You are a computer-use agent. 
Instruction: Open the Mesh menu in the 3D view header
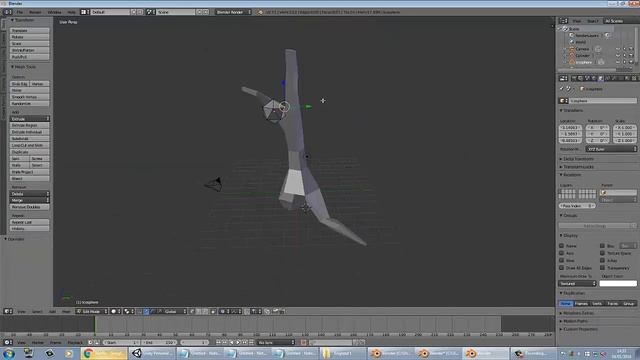[66, 311]
